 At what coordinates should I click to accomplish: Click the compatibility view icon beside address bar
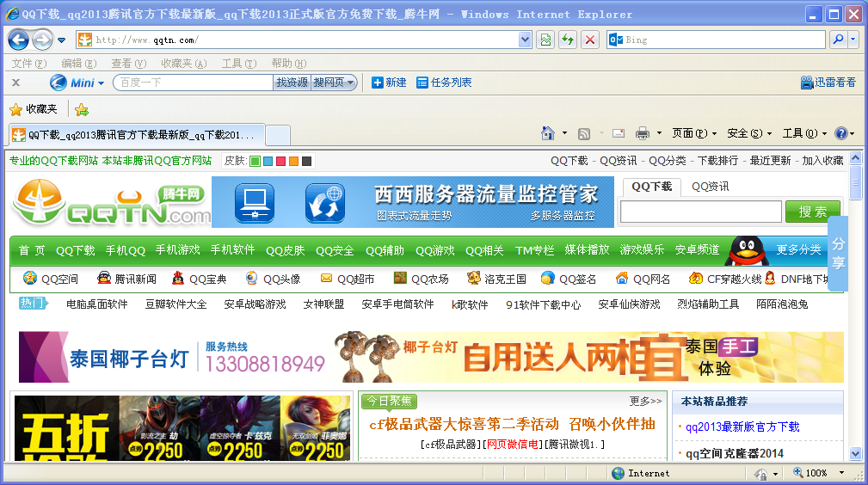pos(545,40)
